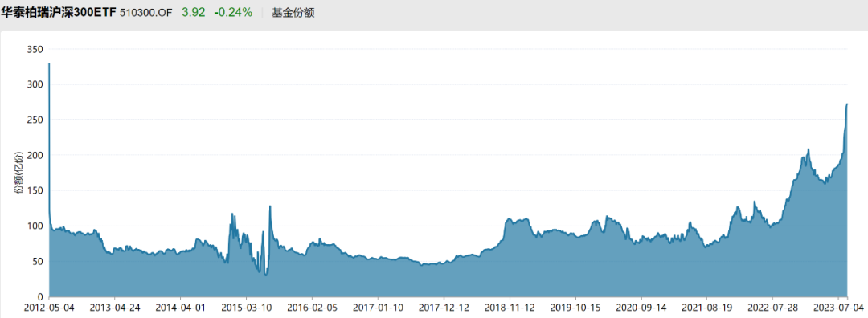Click the 2013-04-24 date label
The height and width of the screenshot is (318, 868).
(x=114, y=307)
